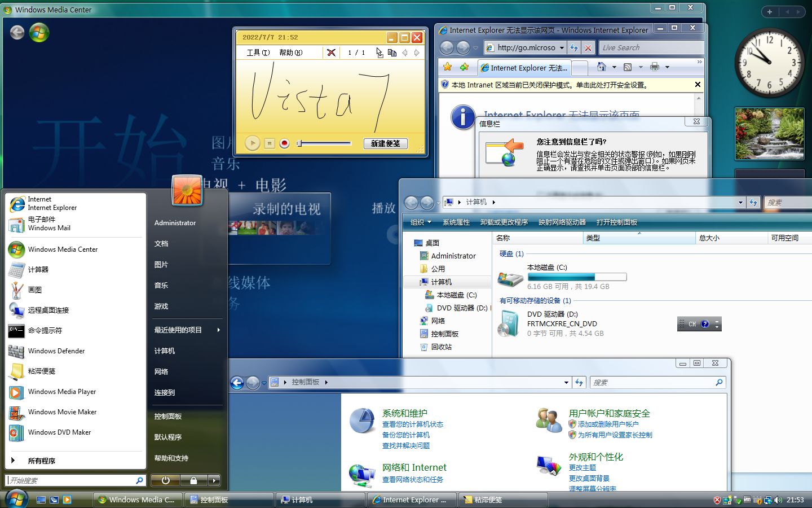
Task: Click the Print icon in Internet Explorer
Action: pyautogui.click(x=654, y=67)
